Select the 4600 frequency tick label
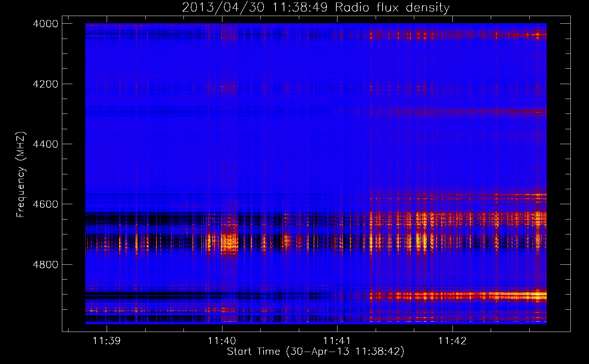 46,204
